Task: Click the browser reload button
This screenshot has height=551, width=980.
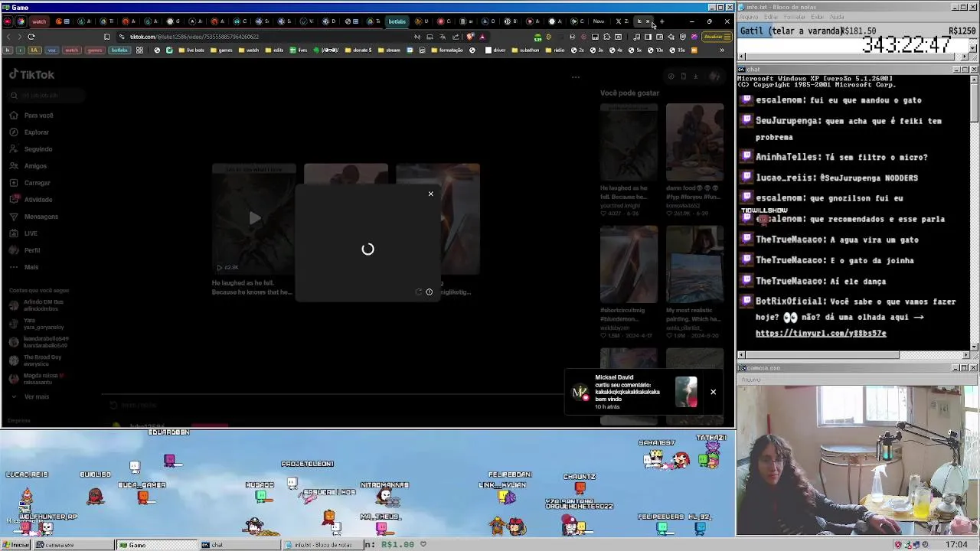Action: 31,37
